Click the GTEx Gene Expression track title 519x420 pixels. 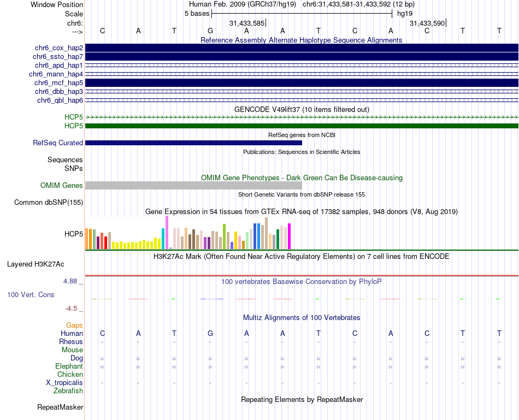coord(302,212)
